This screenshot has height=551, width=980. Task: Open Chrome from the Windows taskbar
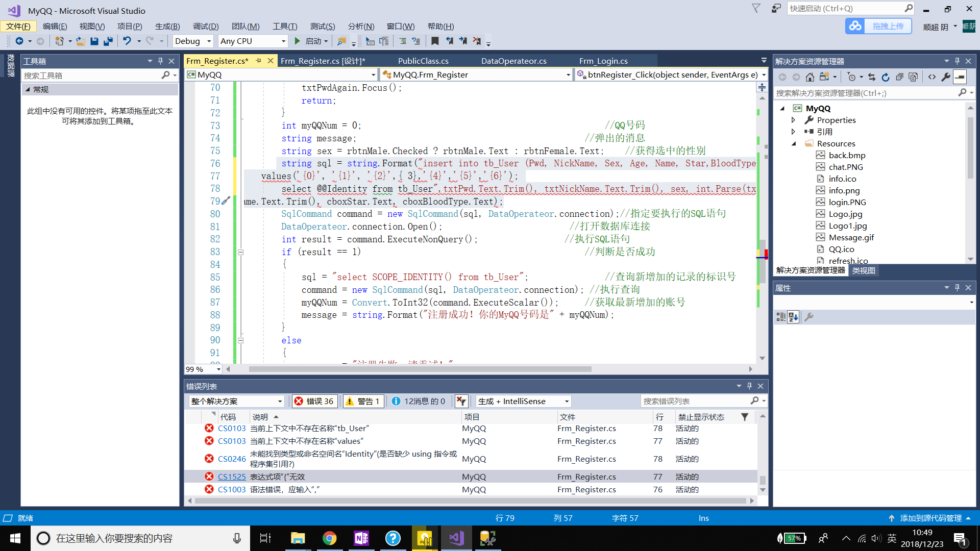(x=330, y=538)
